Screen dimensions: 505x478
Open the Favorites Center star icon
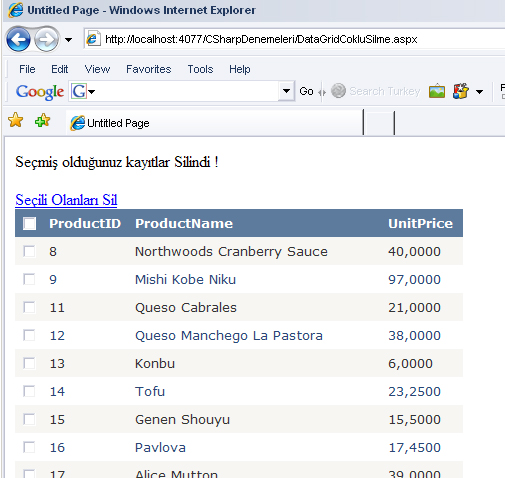click(x=16, y=120)
